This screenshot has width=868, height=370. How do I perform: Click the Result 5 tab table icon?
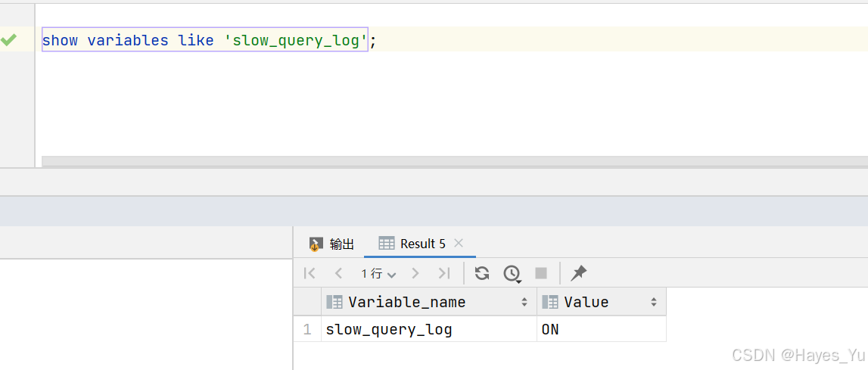pos(387,243)
